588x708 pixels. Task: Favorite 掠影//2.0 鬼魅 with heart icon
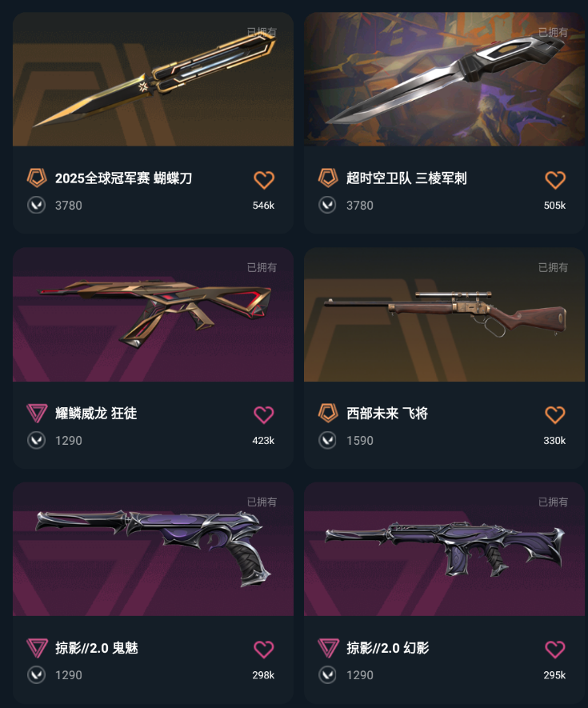(264, 650)
